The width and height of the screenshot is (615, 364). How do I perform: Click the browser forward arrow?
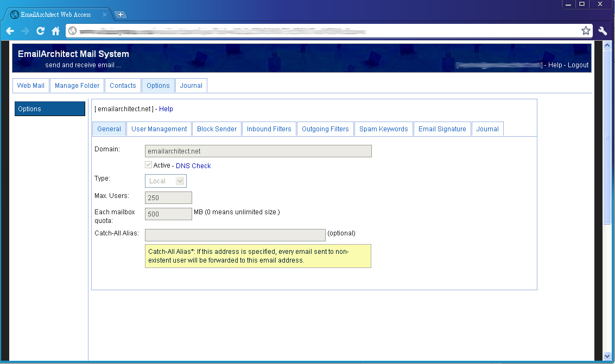tap(25, 31)
